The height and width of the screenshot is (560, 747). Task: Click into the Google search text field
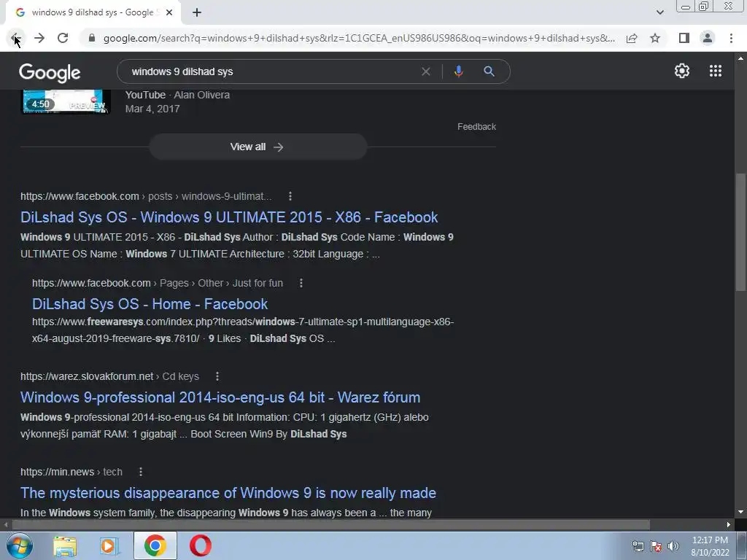point(271,71)
